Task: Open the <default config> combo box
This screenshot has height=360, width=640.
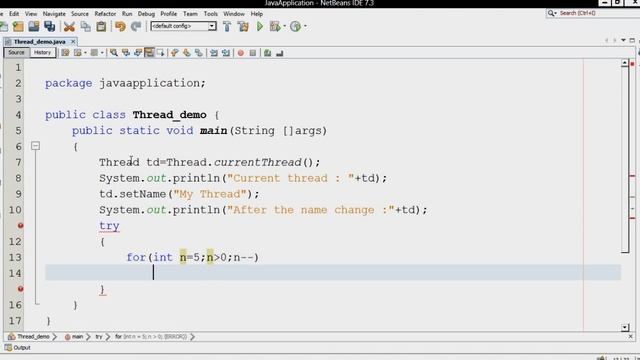Action: tap(183, 26)
